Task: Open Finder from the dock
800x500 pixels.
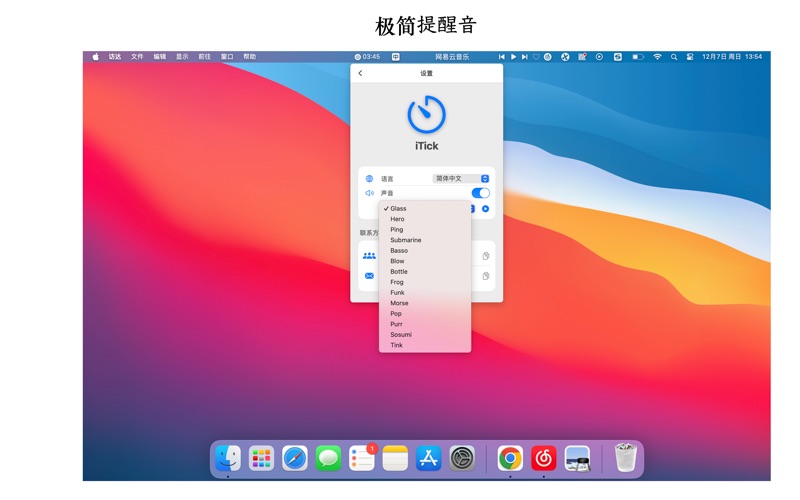Action: coord(228,458)
